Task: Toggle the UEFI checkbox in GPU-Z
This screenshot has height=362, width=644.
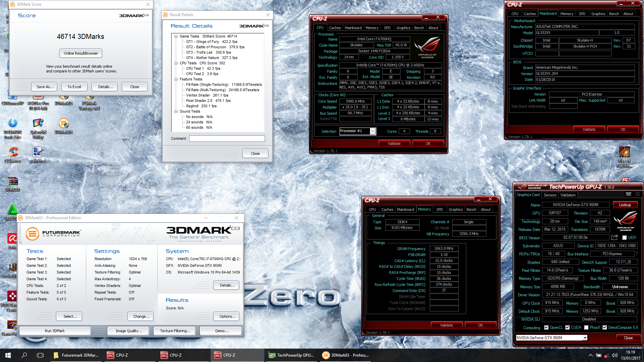Action: (624, 238)
